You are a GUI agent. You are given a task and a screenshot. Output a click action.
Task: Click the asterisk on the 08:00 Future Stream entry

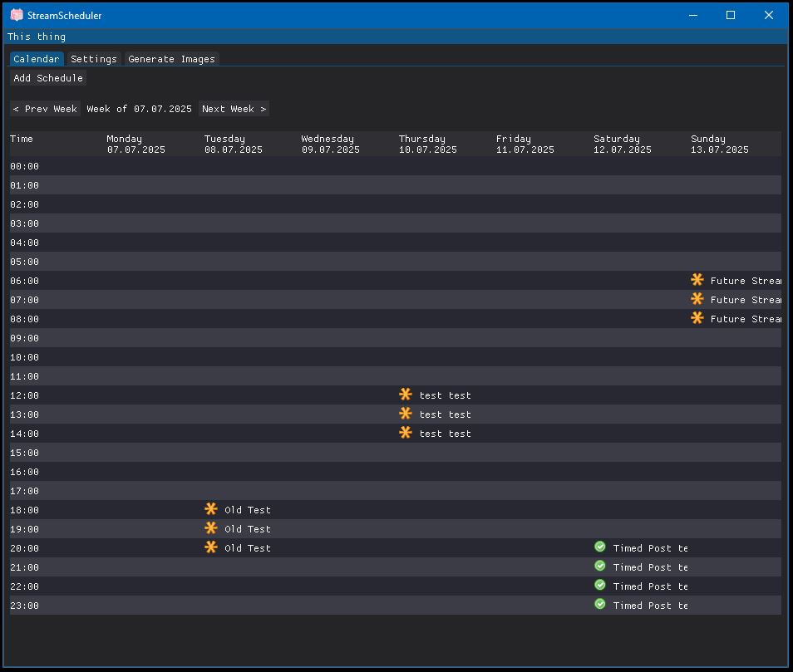(697, 318)
